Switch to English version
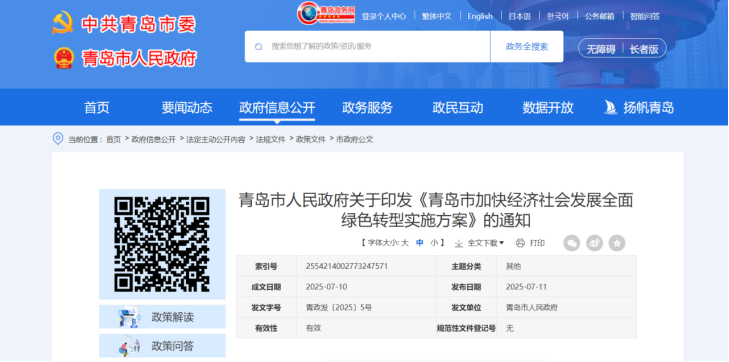 point(480,16)
